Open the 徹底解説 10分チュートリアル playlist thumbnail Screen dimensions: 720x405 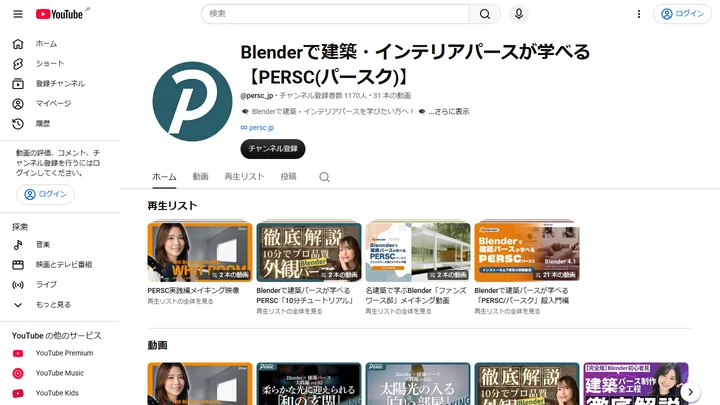click(x=309, y=252)
